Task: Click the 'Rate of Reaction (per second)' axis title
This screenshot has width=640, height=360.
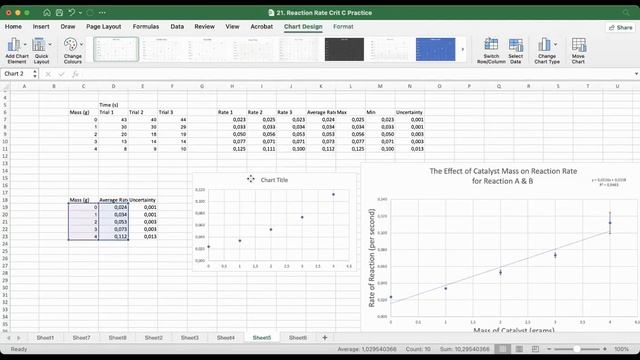Action: (371, 258)
